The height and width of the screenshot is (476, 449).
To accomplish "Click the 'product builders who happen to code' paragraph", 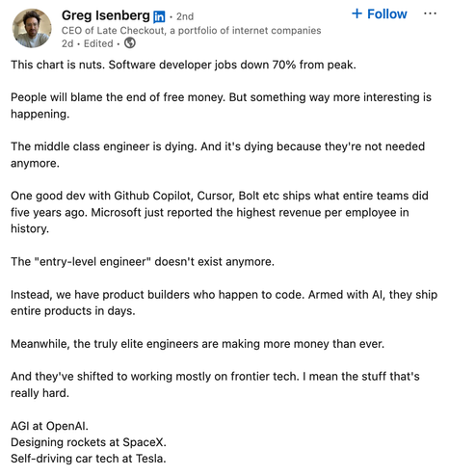I will click(x=224, y=303).
